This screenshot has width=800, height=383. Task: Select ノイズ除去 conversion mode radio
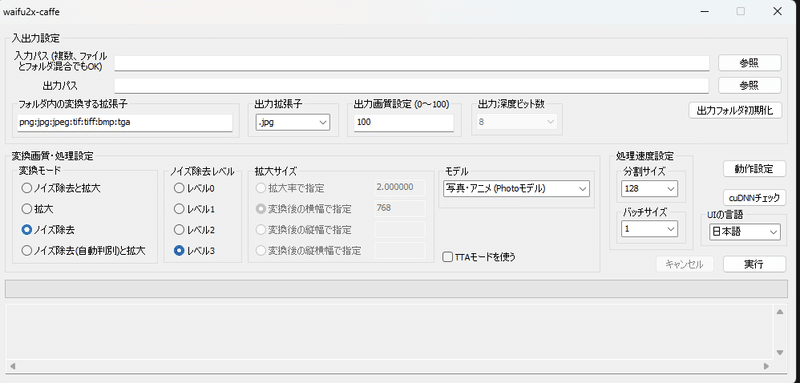[48, 229]
